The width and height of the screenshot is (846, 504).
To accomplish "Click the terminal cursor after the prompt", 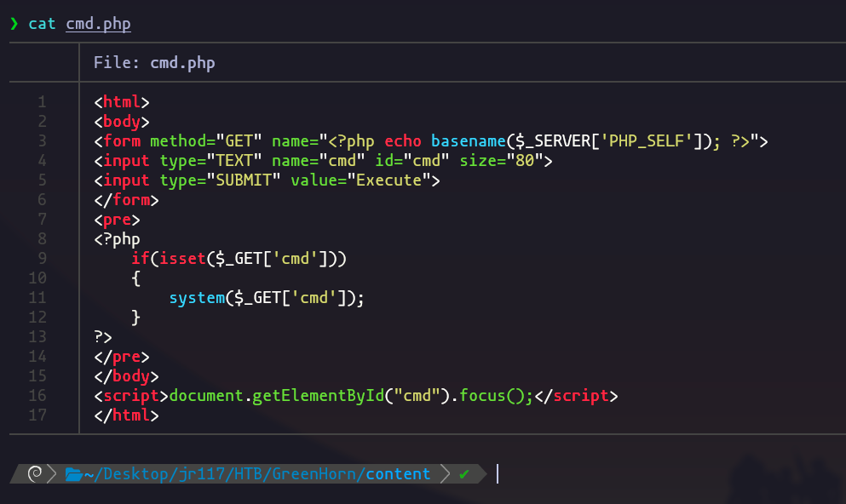I will coord(498,474).
